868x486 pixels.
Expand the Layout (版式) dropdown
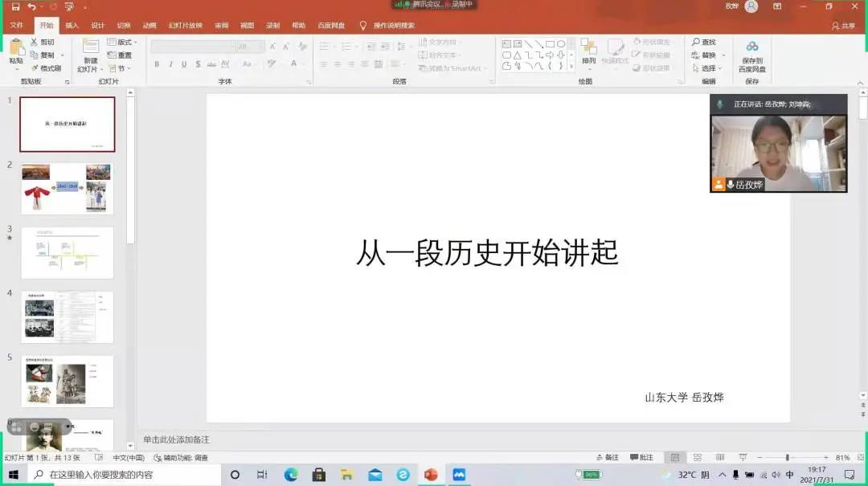pos(123,42)
